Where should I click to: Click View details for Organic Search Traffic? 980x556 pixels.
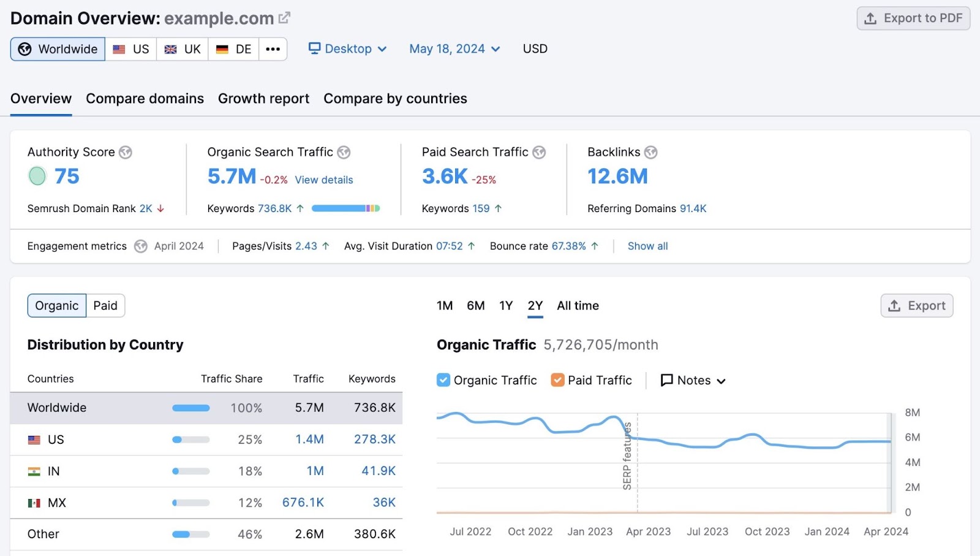[323, 180]
